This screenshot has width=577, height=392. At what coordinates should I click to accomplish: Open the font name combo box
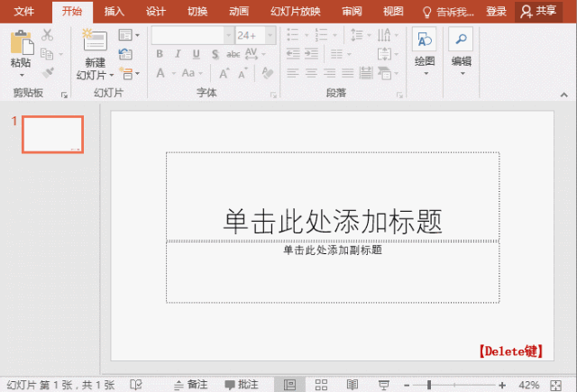tap(192, 35)
